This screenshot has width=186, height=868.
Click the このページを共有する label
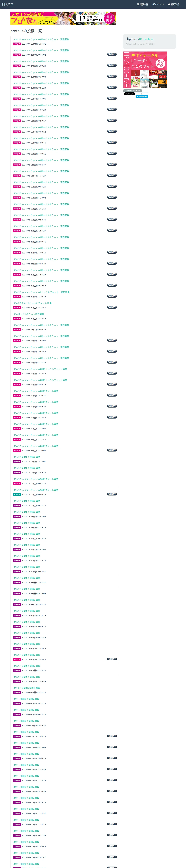132,91
